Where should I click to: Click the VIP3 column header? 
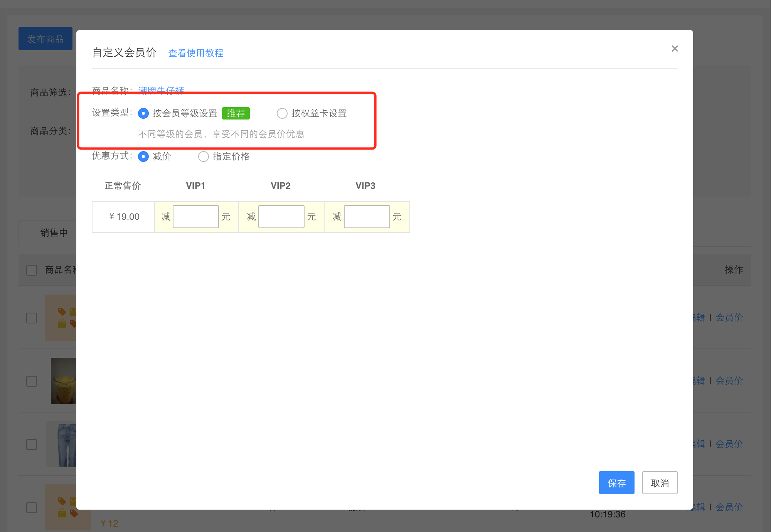coord(365,186)
